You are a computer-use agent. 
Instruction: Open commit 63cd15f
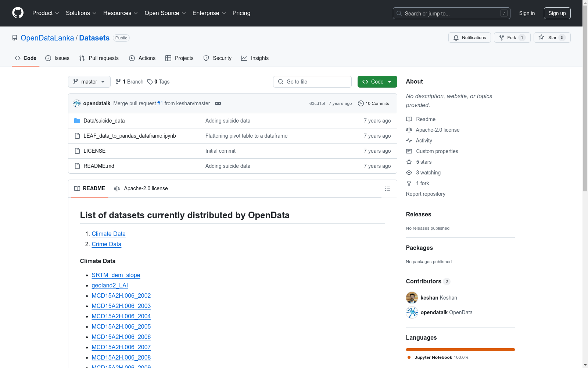point(317,103)
